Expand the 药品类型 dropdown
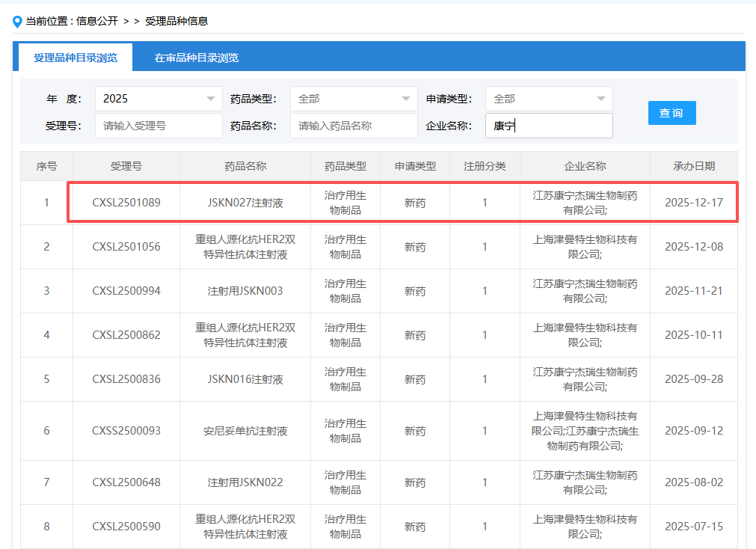Viewport: 756px width, 549px height. pos(354,99)
